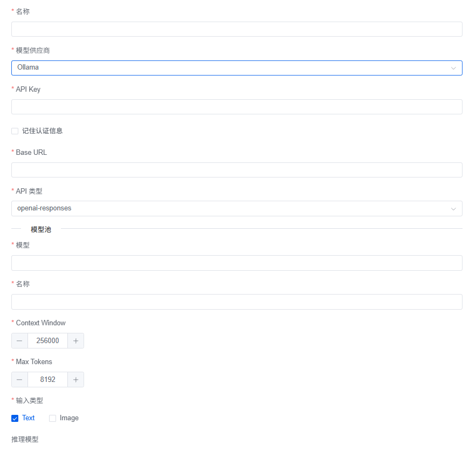
Task: Click the 256000 Context Window value box
Action: pos(47,341)
